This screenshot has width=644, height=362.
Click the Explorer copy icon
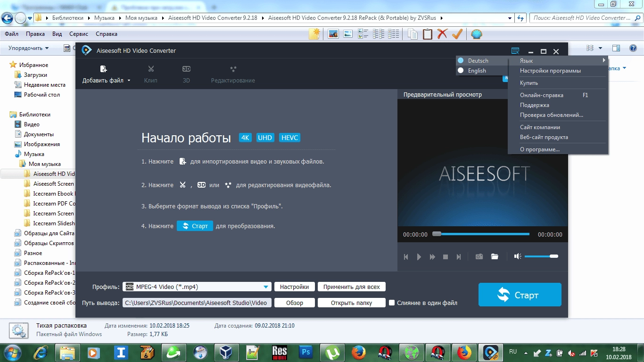pyautogui.click(x=413, y=34)
